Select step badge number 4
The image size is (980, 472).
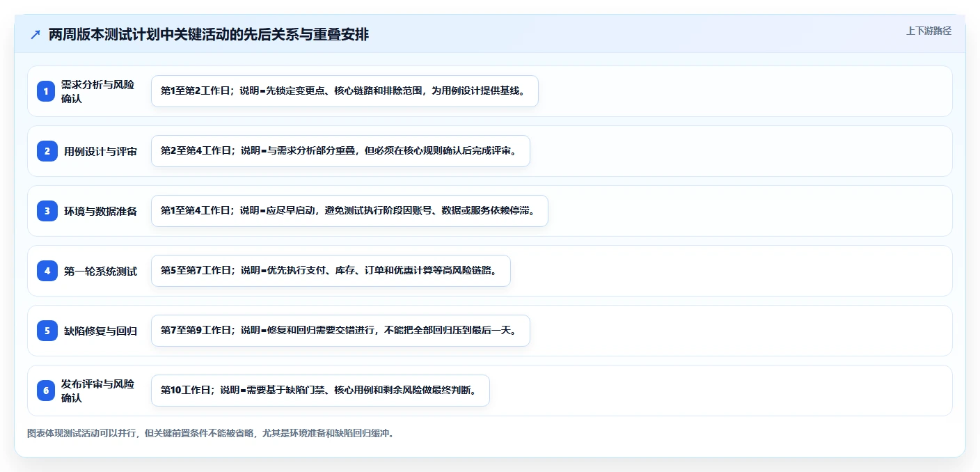[47, 271]
